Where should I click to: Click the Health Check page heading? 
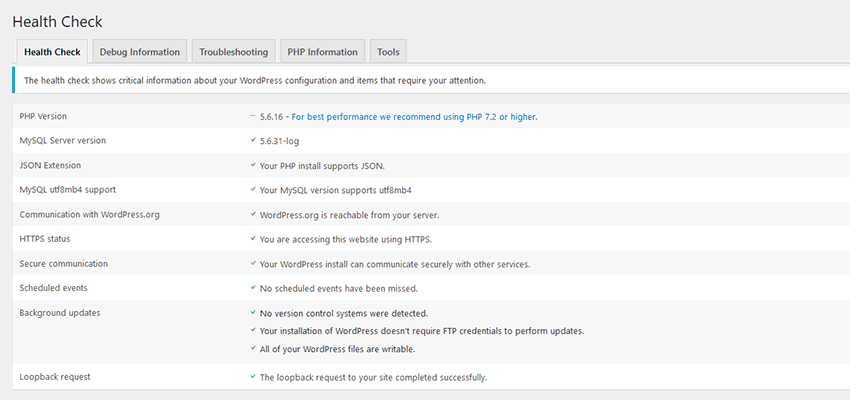57,21
